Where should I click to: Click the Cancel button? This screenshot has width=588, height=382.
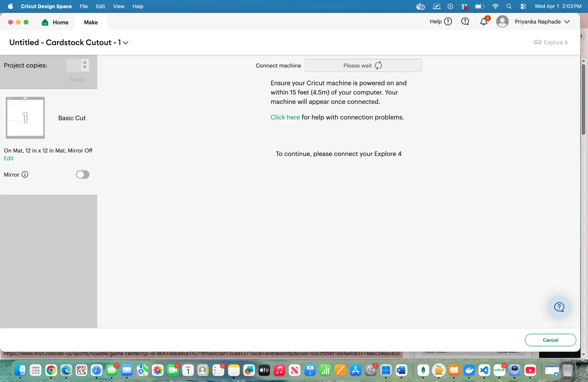[550, 340]
